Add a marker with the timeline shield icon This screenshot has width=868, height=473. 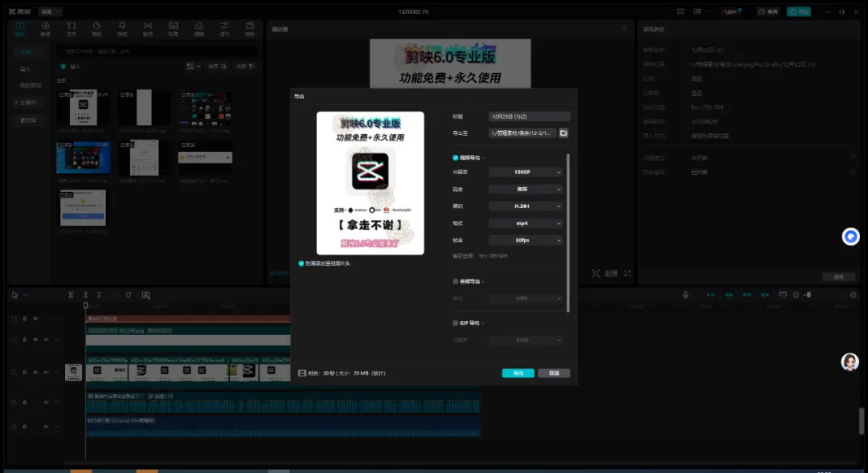click(129, 295)
